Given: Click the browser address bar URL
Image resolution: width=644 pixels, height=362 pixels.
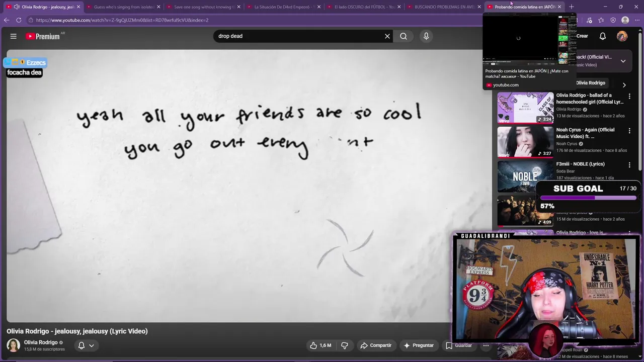Looking at the screenshot, I should [x=122, y=20].
